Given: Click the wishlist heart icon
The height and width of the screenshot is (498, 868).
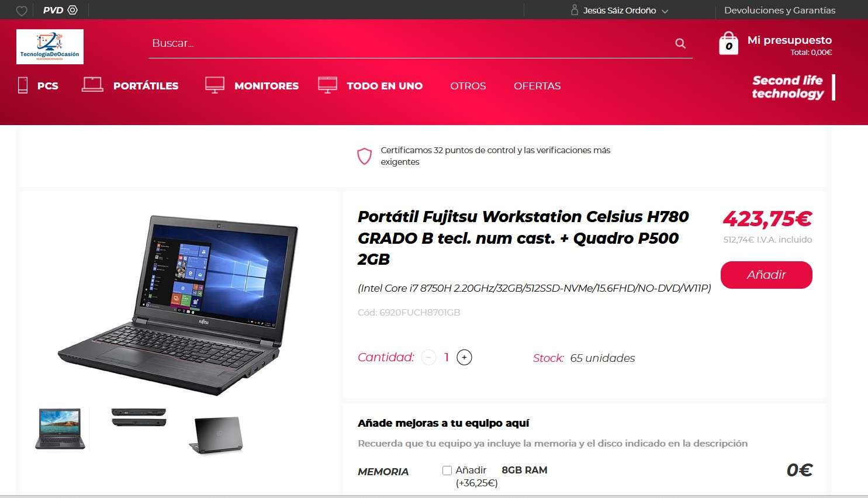Looking at the screenshot, I should [21, 11].
